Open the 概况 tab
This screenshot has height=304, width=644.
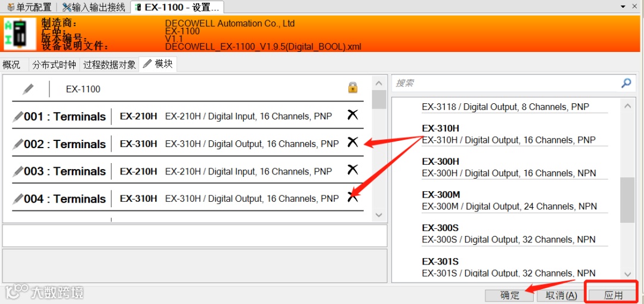click(x=11, y=65)
